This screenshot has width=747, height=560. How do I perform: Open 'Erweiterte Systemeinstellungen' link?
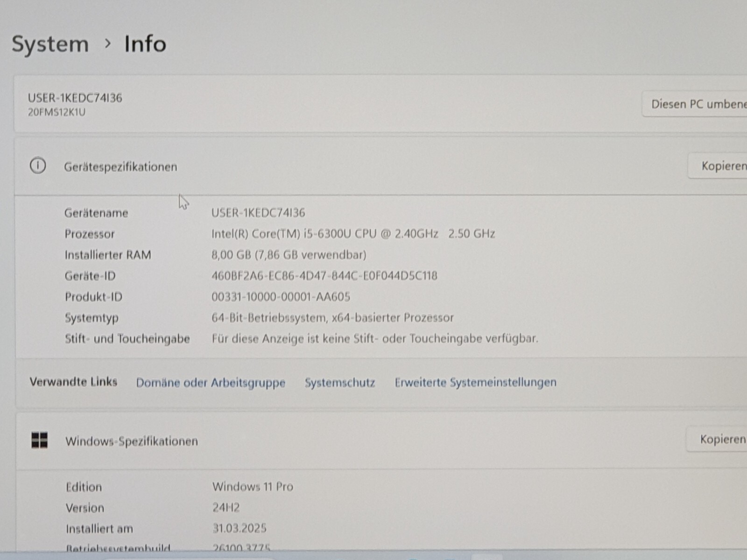tap(476, 382)
